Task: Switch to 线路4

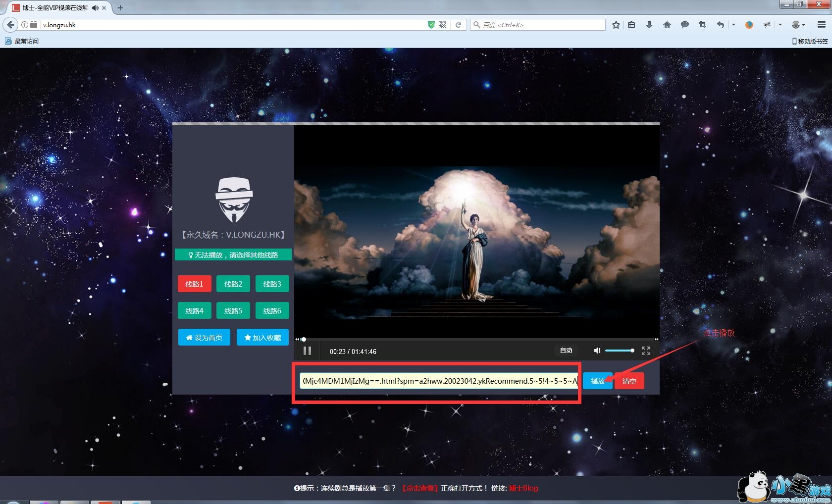Action: (194, 310)
